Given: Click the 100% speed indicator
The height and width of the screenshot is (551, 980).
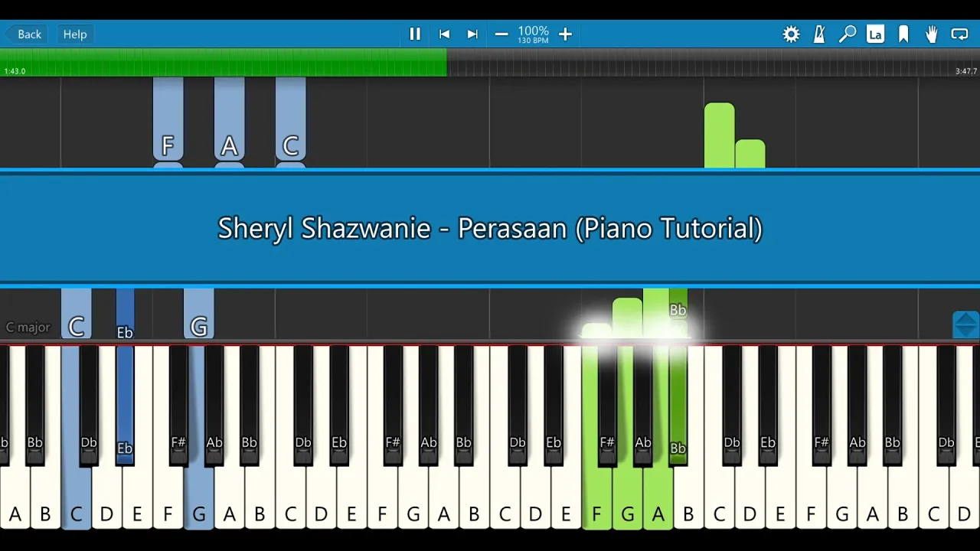Looking at the screenshot, I should (533, 31).
